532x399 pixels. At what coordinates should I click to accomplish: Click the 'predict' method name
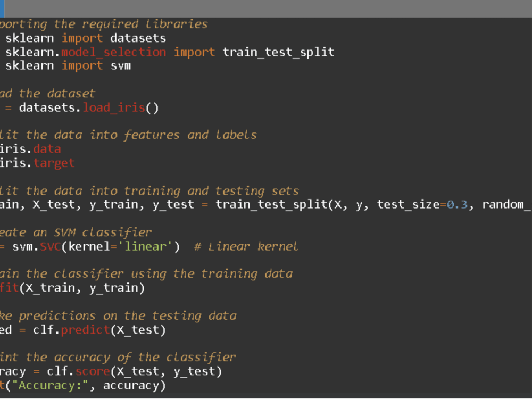coord(86,330)
